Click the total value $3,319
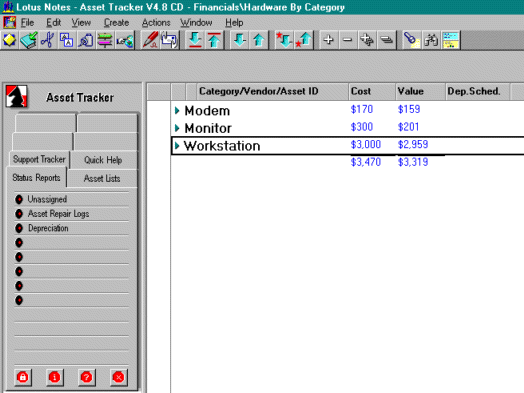Viewport: 524px width, 393px height. coord(413,162)
